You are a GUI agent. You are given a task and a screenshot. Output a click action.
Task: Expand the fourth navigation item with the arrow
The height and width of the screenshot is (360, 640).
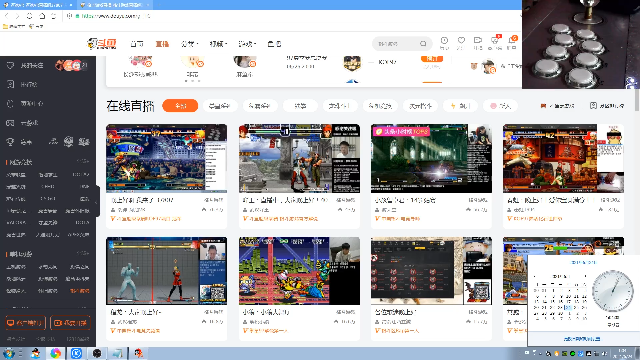point(218,44)
